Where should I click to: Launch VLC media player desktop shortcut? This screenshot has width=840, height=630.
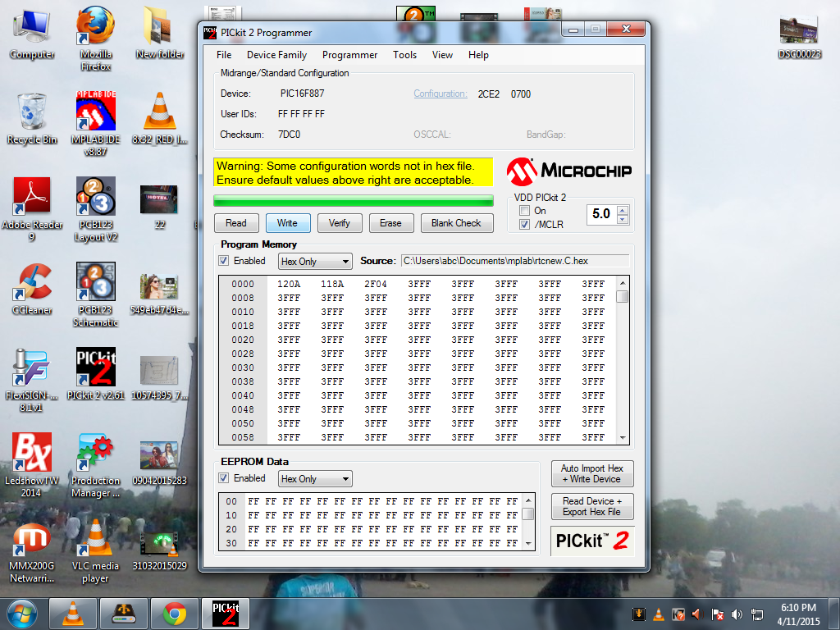click(95, 552)
